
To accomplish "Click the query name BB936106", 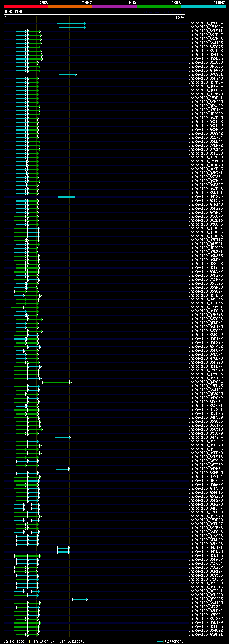I will 14,11.
